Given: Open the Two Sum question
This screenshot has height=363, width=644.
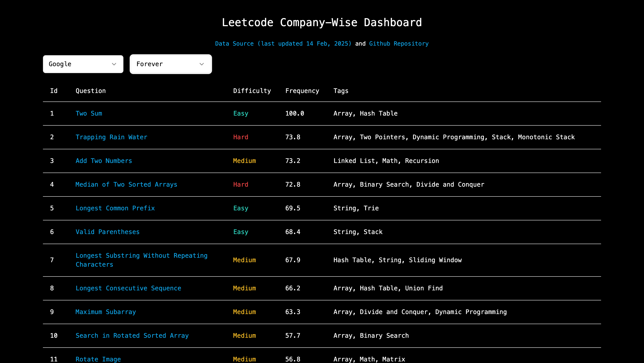Looking at the screenshot, I should pos(89,113).
